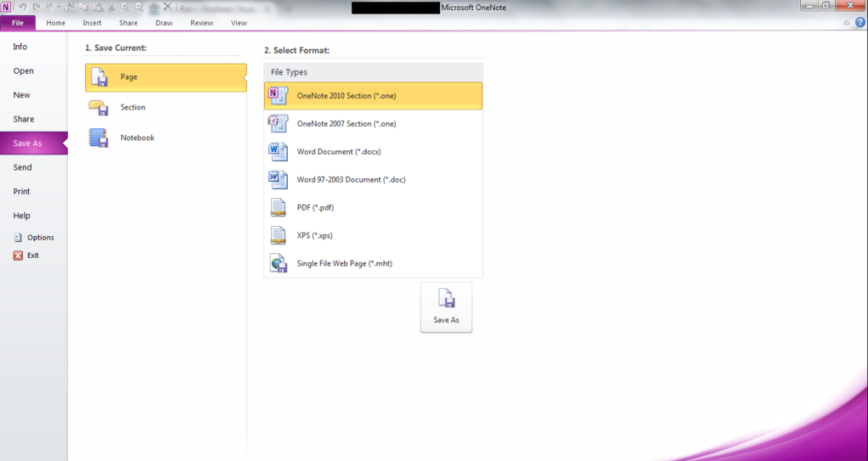Switch to the Review ribbon tab

[x=201, y=23]
